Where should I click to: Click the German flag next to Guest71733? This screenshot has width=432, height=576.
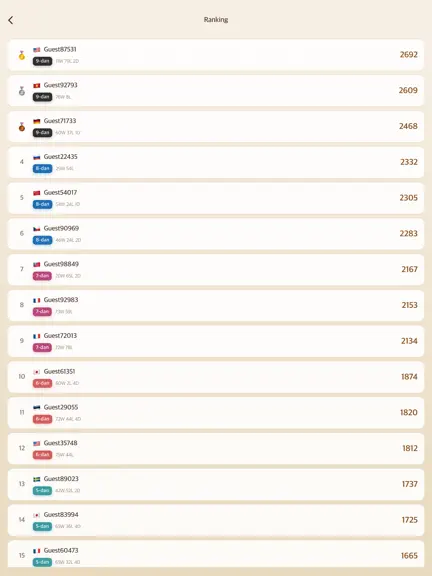(x=37, y=121)
